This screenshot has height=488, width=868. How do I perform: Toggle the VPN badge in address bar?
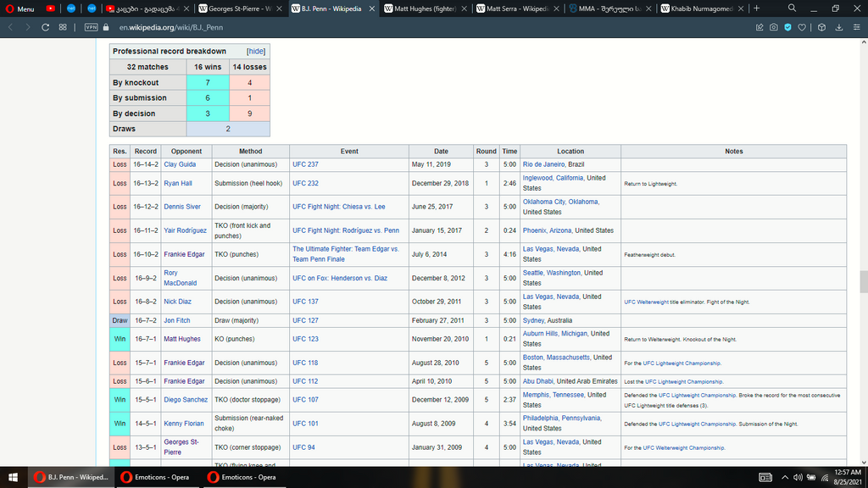(x=91, y=27)
